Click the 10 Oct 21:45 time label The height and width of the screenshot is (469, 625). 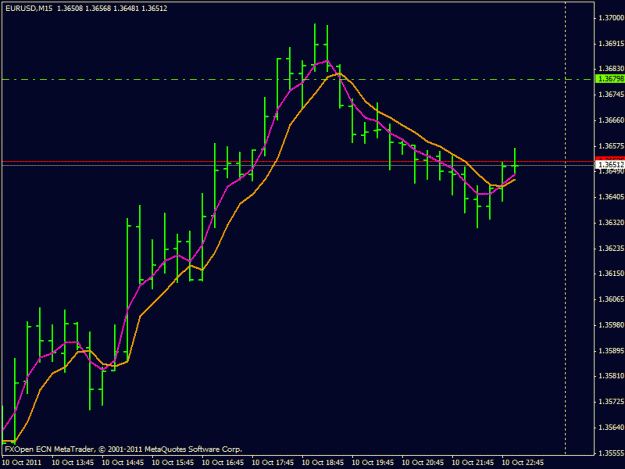473,462
